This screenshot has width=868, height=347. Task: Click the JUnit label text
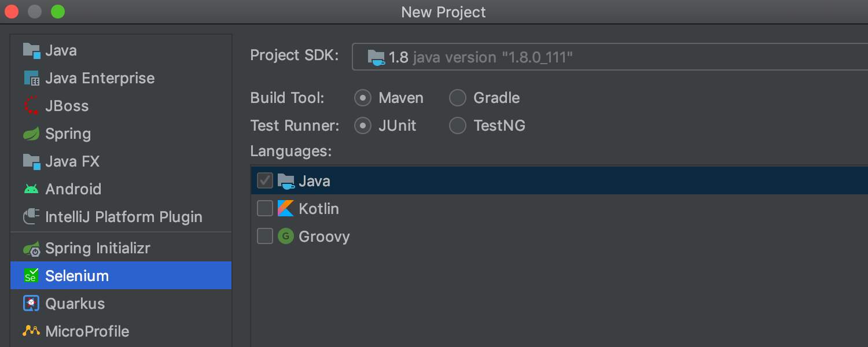pyautogui.click(x=398, y=125)
